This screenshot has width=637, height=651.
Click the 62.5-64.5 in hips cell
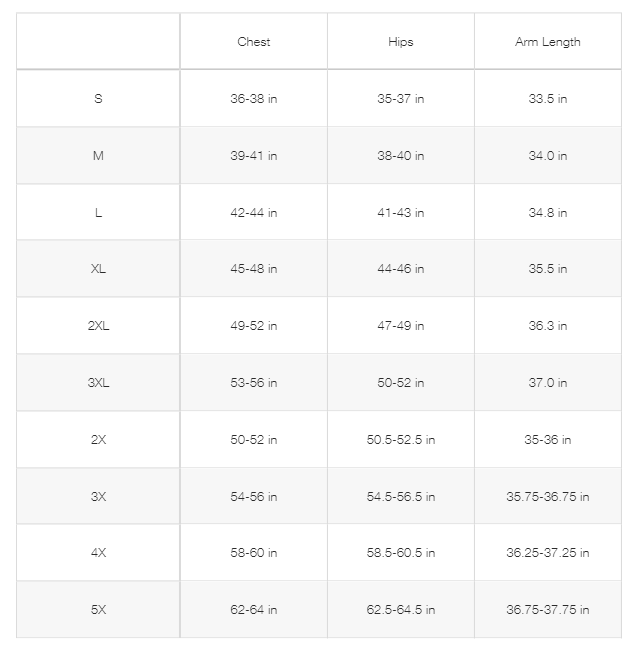pos(400,610)
